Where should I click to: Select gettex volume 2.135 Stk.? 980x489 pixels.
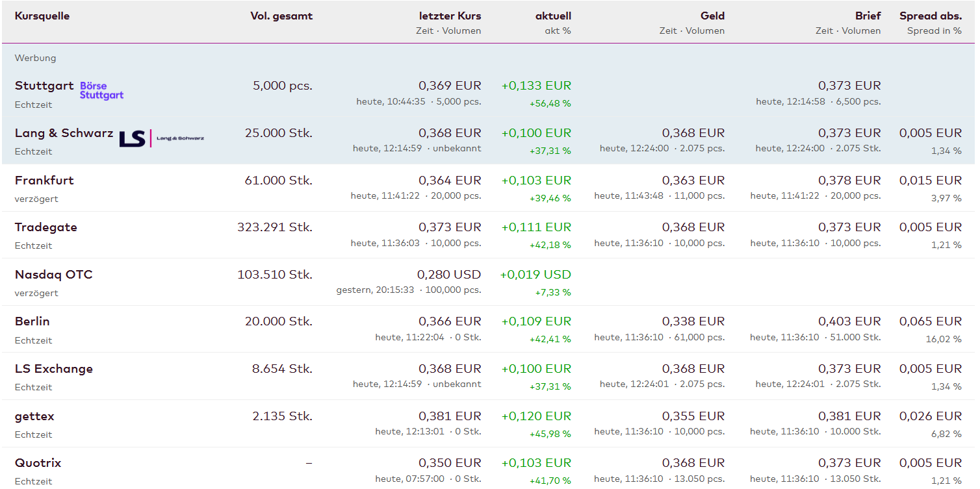283,416
